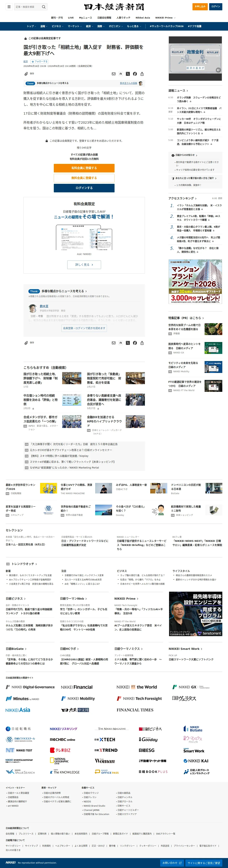Share to Facebook from bottom share row
The height and width of the screenshot is (868, 228).
click(x=135, y=343)
